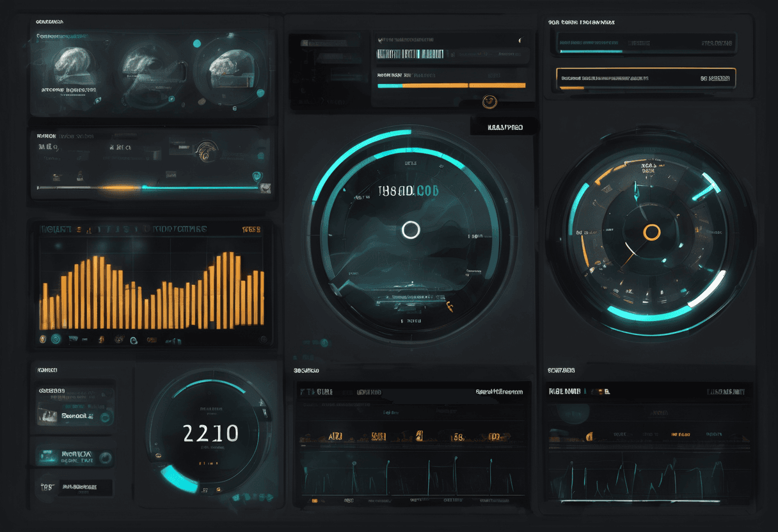778x532 pixels.
Task: Toggle the teal ring on the second bottom-left card
Action: (106, 457)
